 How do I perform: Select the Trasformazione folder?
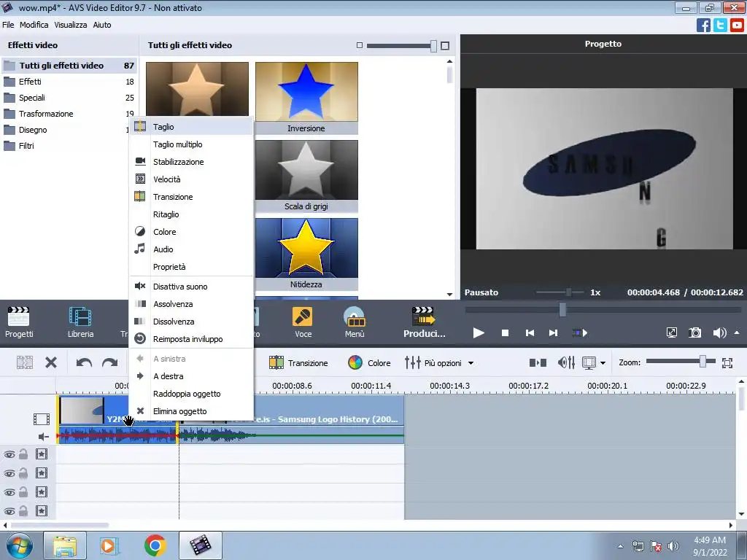tap(69, 114)
